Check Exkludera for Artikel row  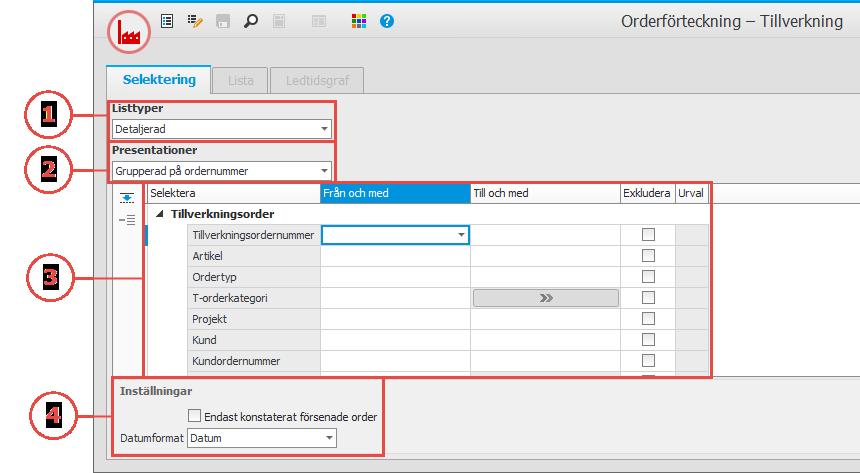[x=648, y=256]
